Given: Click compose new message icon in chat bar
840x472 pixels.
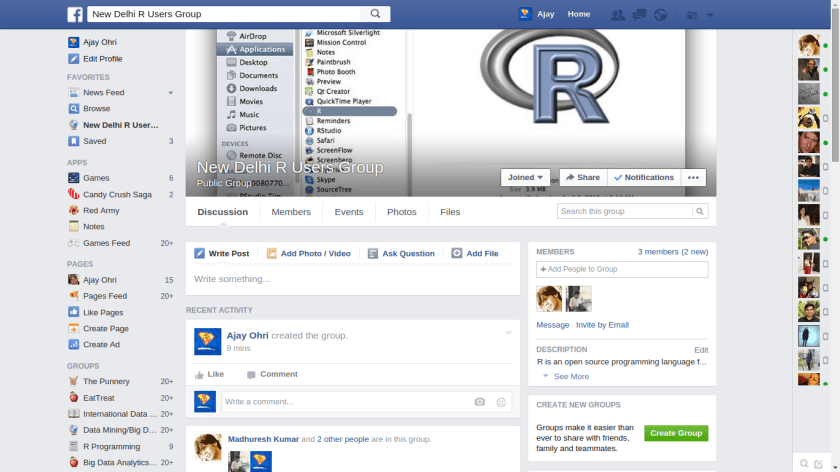Looking at the screenshot, I should [818, 464].
